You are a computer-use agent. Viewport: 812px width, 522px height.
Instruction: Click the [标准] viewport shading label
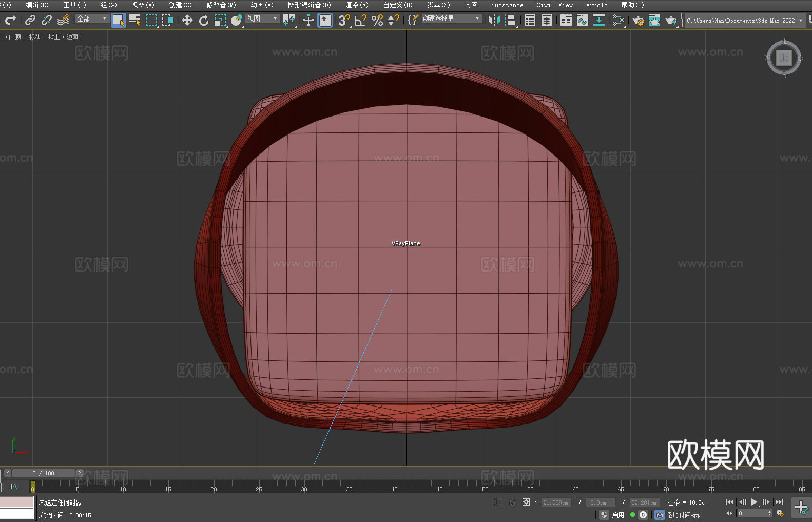point(35,37)
